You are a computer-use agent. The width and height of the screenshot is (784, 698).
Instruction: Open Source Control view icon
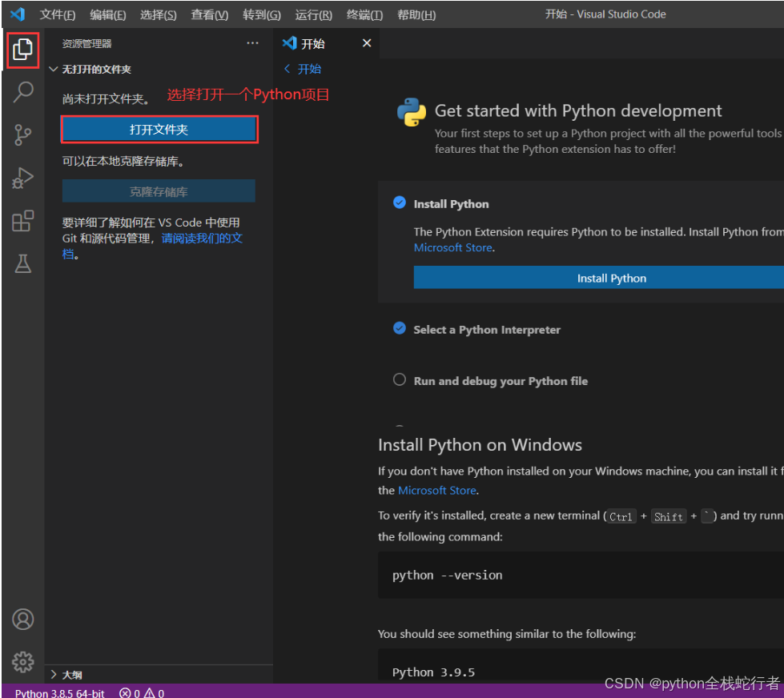pos(22,135)
